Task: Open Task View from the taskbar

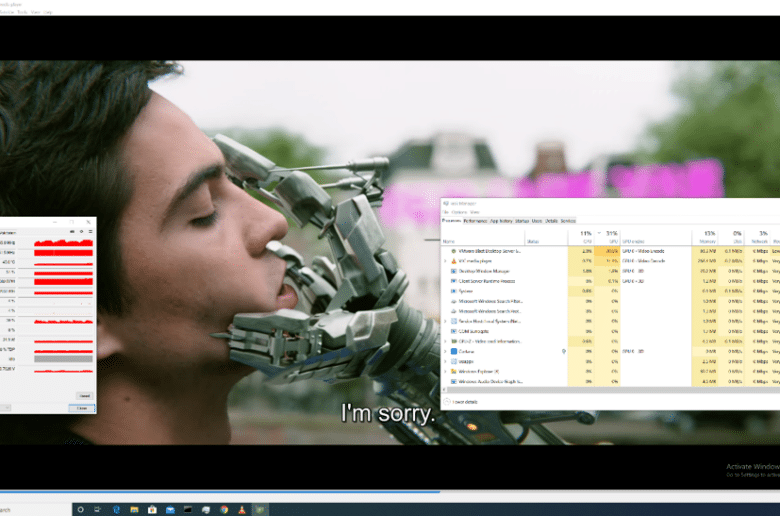Action: tap(98, 510)
